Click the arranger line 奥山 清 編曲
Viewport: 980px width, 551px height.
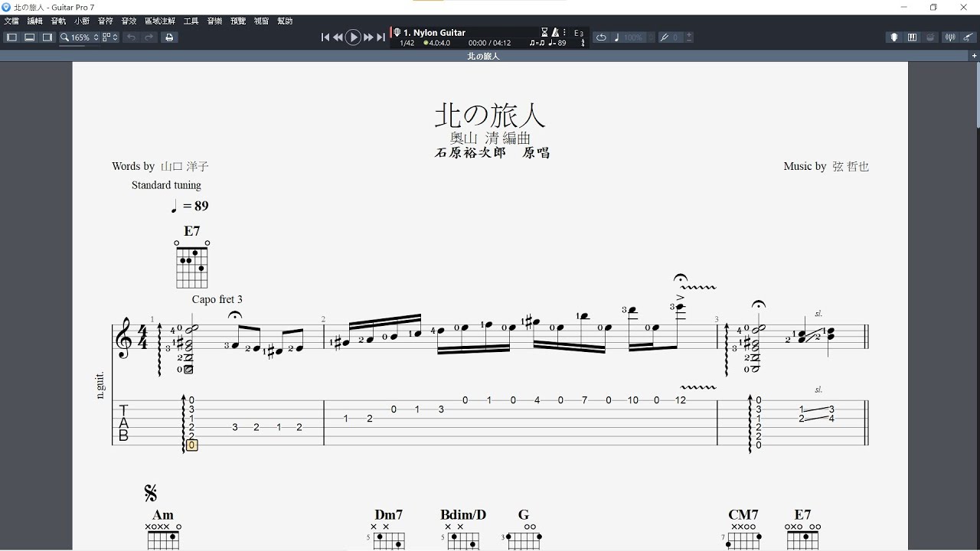pos(490,139)
